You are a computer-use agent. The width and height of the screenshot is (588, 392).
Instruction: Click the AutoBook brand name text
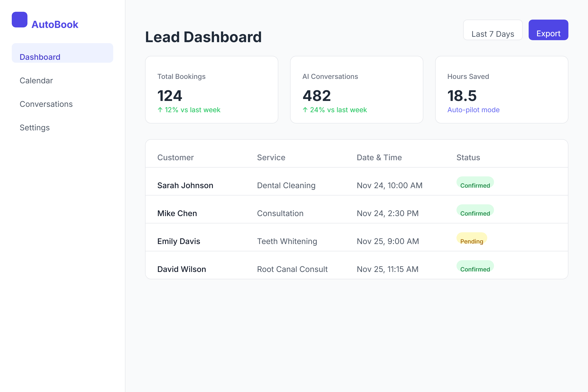pyautogui.click(x=55, y=24)
